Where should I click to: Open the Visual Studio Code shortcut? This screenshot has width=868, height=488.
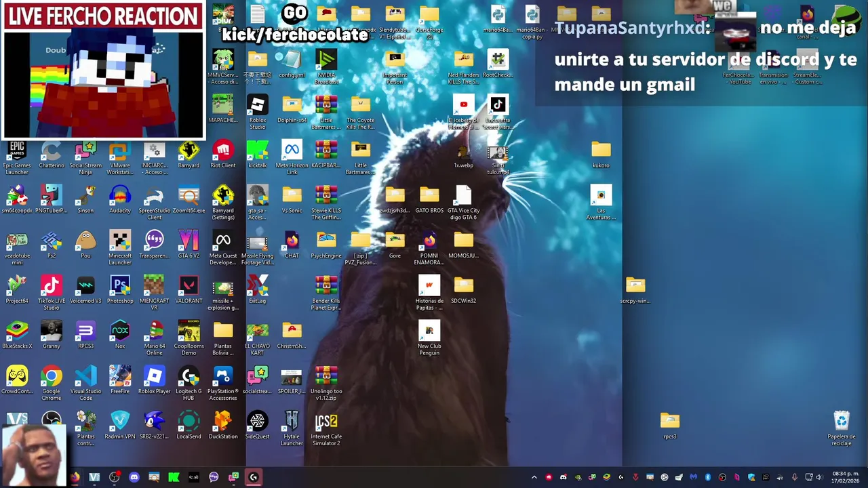pos(85,383)
